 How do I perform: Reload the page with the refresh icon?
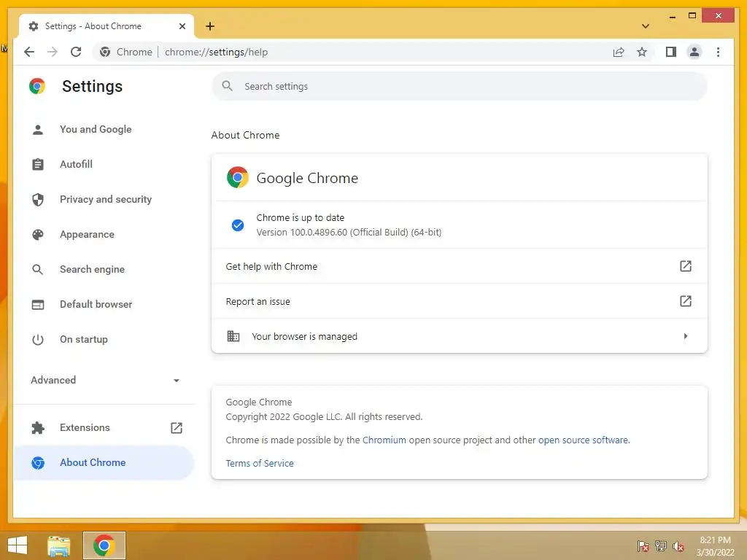[x=76, y=52]
